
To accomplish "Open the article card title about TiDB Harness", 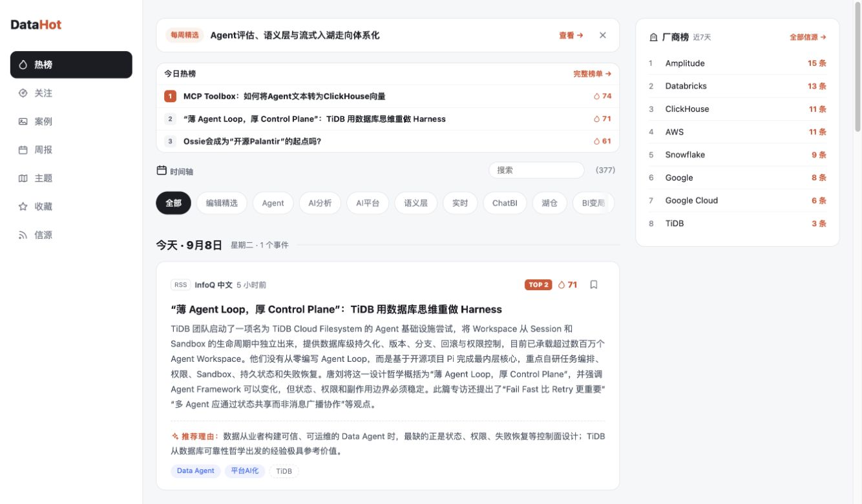I will [x=336, y=309].
